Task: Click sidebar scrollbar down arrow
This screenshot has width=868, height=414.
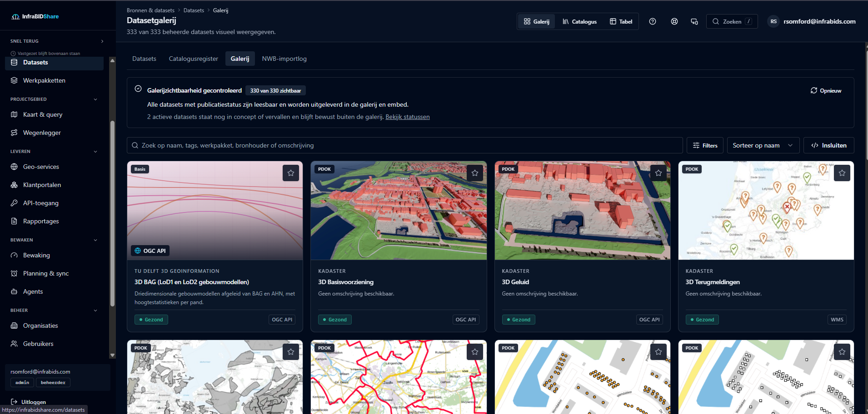Action: pos(112,355)
